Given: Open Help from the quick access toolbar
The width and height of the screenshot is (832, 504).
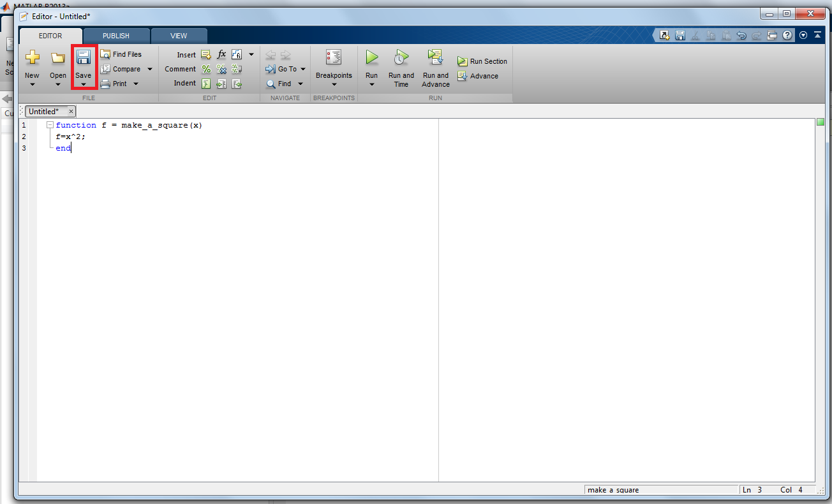Looking at the screenshot, I should click(x=787, y=35).
